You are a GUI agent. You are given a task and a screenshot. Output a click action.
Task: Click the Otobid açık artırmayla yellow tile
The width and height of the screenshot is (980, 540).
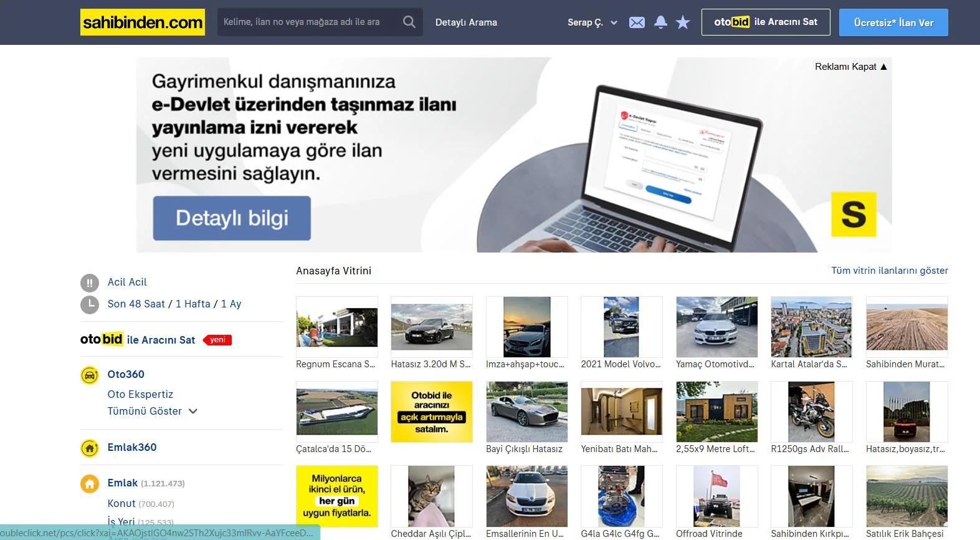(432, 412)
